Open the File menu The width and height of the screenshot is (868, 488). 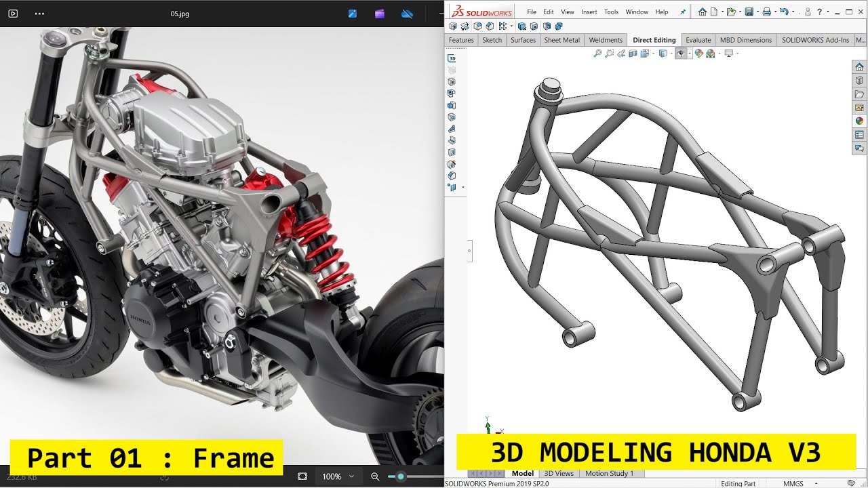pyautogui.click(x=532, y=12)
